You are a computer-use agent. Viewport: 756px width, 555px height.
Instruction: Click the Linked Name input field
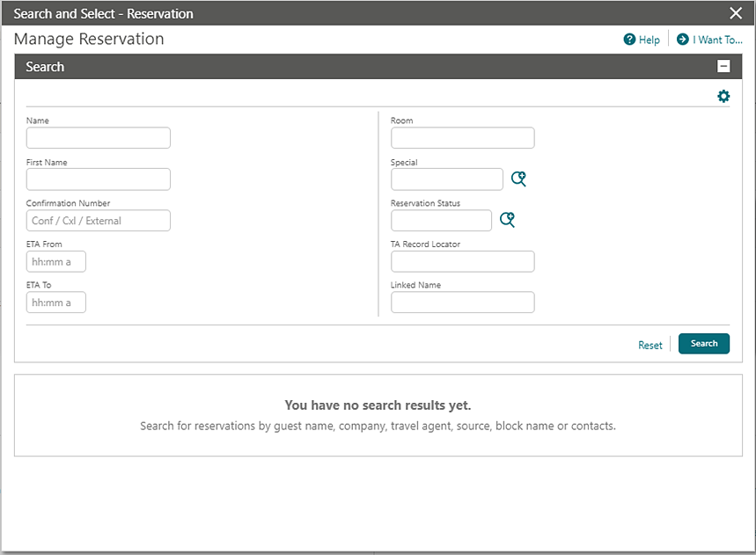click(x=462, y=302)
